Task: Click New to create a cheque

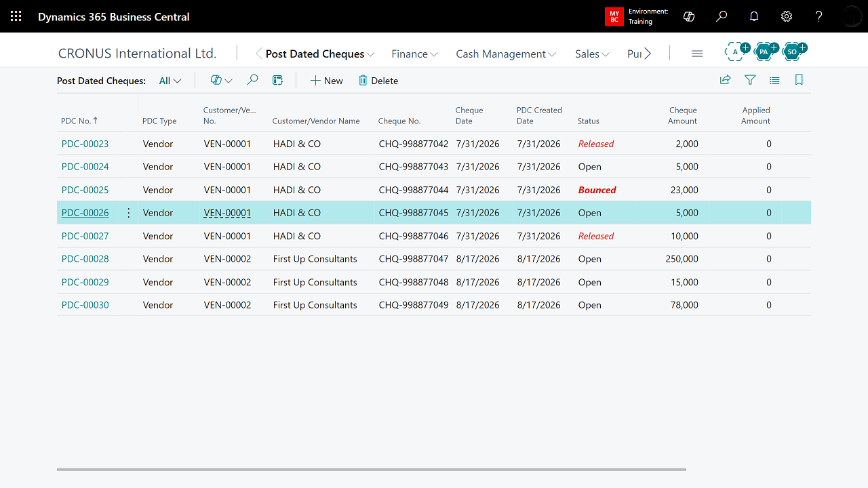Action: tap(326, 81)
